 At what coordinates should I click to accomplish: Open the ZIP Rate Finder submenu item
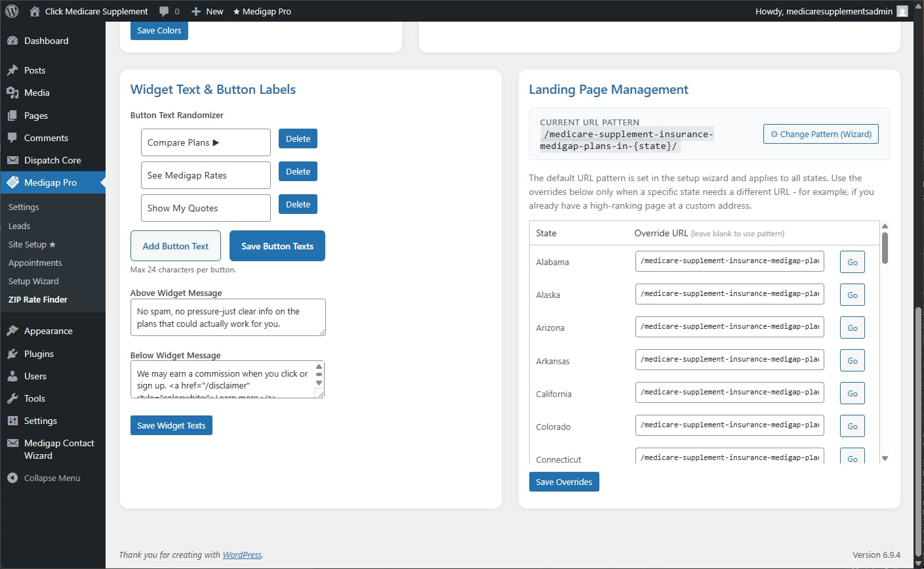point(38,299)
